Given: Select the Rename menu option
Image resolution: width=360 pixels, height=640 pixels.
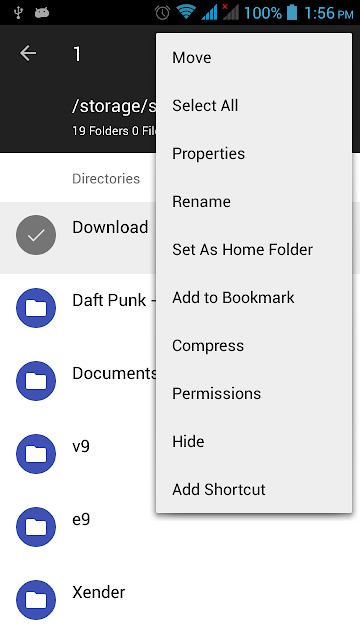Looking at the screenshot, I should 253,202.
